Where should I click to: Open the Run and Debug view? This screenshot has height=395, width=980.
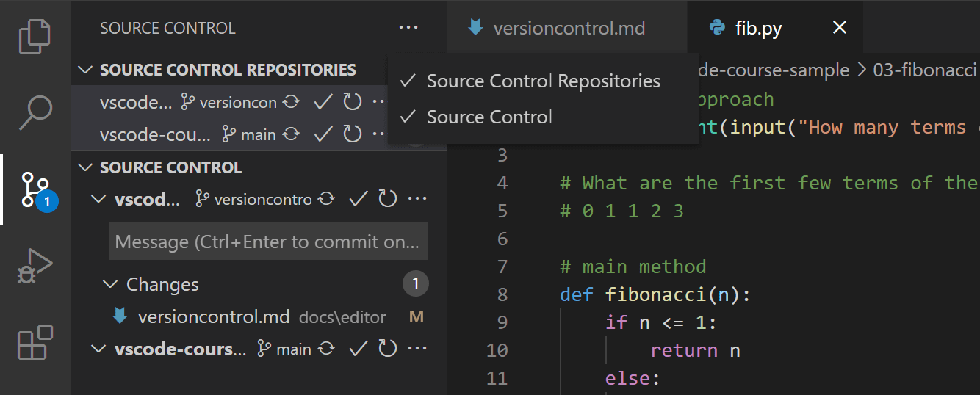point(35,266)
